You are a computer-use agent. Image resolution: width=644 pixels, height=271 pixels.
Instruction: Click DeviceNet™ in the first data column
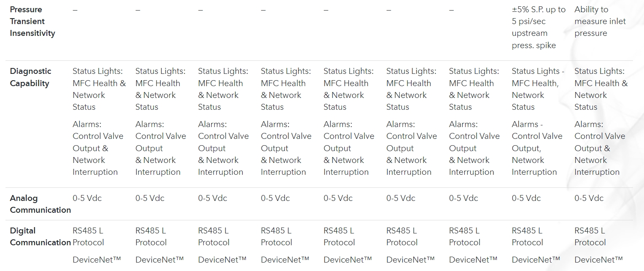click(97, 260)
